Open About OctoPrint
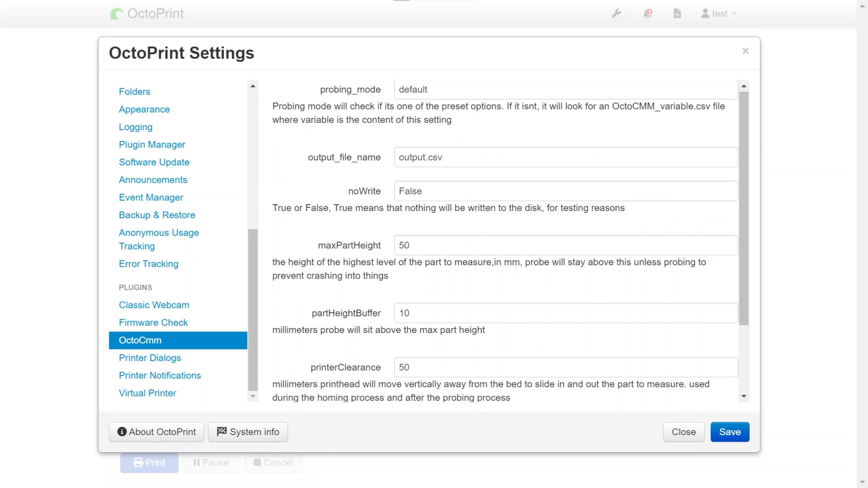868x488 pixels. [x=156, y=432]
